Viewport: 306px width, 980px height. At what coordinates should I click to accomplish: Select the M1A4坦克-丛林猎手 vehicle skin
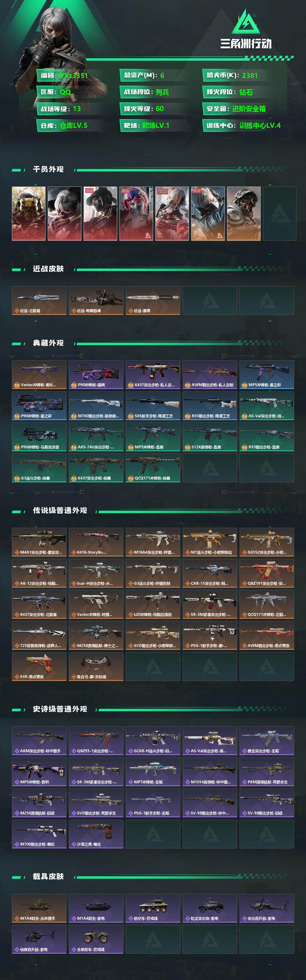coord(39,908)
